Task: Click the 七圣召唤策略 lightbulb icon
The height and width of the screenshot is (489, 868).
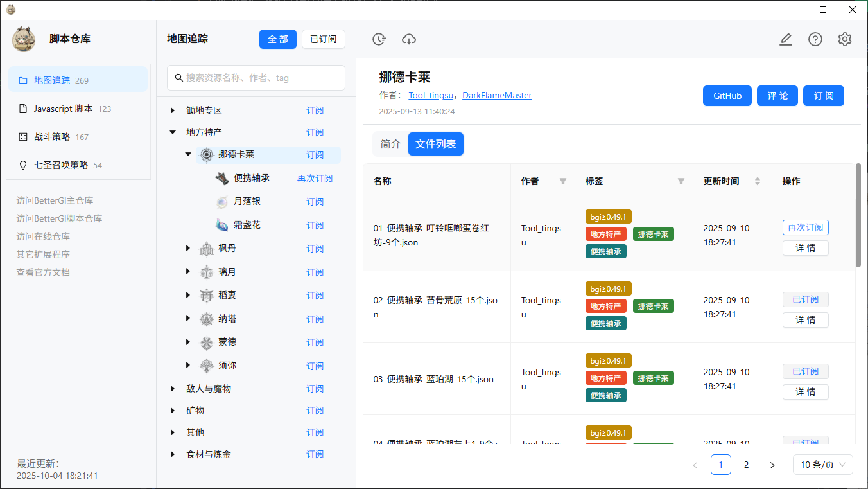Action: [x=23, y=164]
